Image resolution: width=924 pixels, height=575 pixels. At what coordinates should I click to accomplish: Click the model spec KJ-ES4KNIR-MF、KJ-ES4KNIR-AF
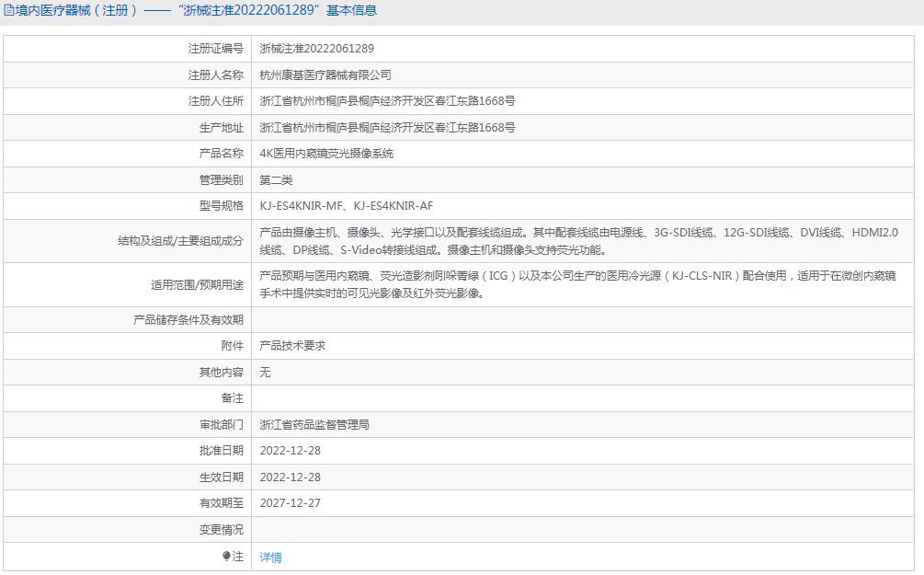[x=347, y=206]
